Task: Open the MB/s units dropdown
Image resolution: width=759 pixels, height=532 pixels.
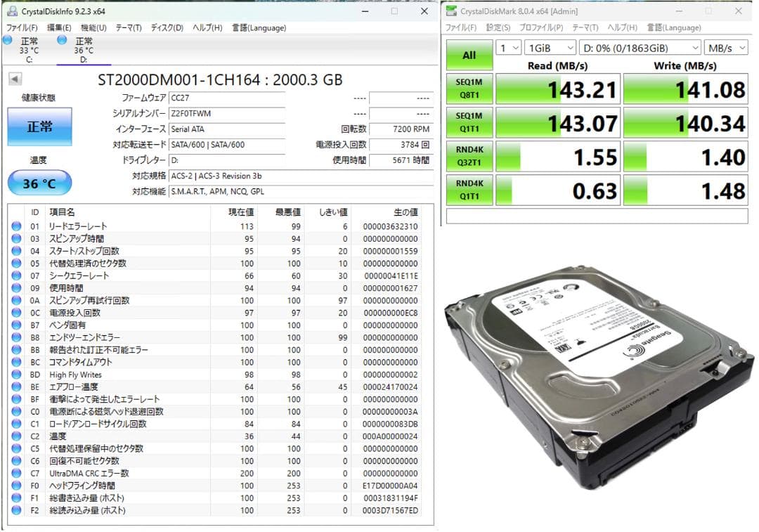Action: (x=727, y=47)
